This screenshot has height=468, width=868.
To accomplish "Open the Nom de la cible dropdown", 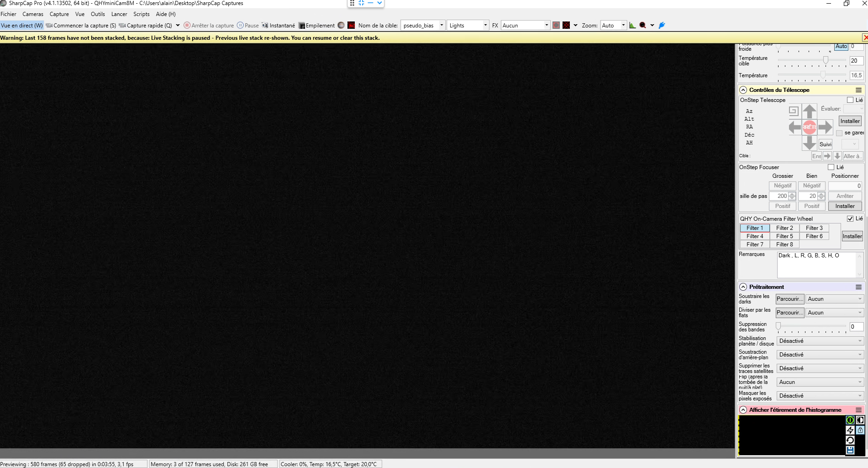I will point(442,25).
